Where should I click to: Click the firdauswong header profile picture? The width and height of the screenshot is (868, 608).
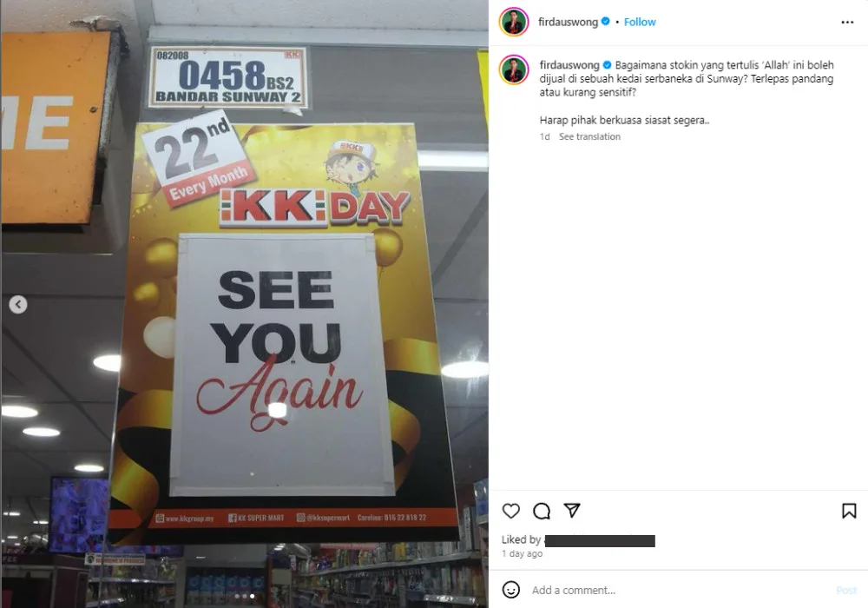514,23
